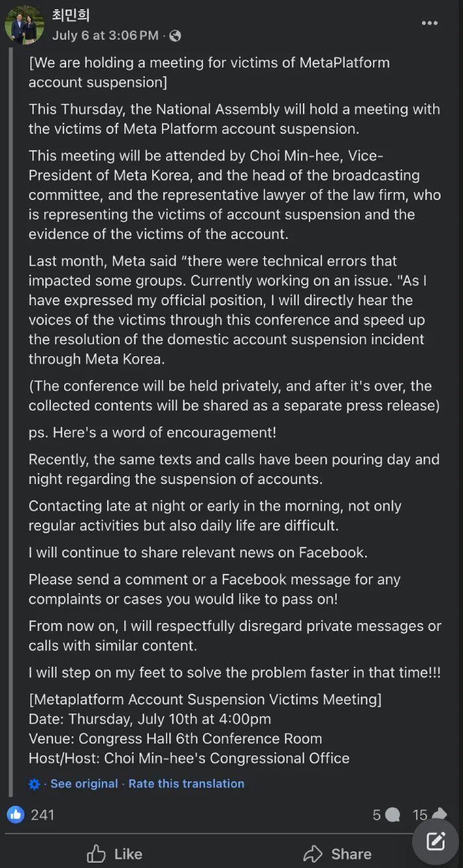Viewport: 463px width, 868px height.
Task: Open the floating compose edit button
Action: tap(435, 841)
